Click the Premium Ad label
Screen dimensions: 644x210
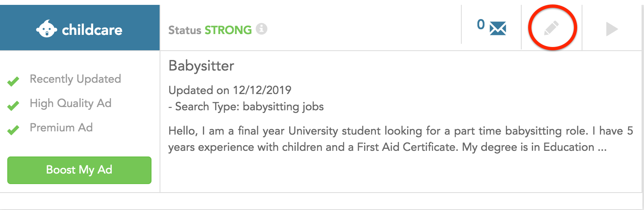(x=61, y=128)
